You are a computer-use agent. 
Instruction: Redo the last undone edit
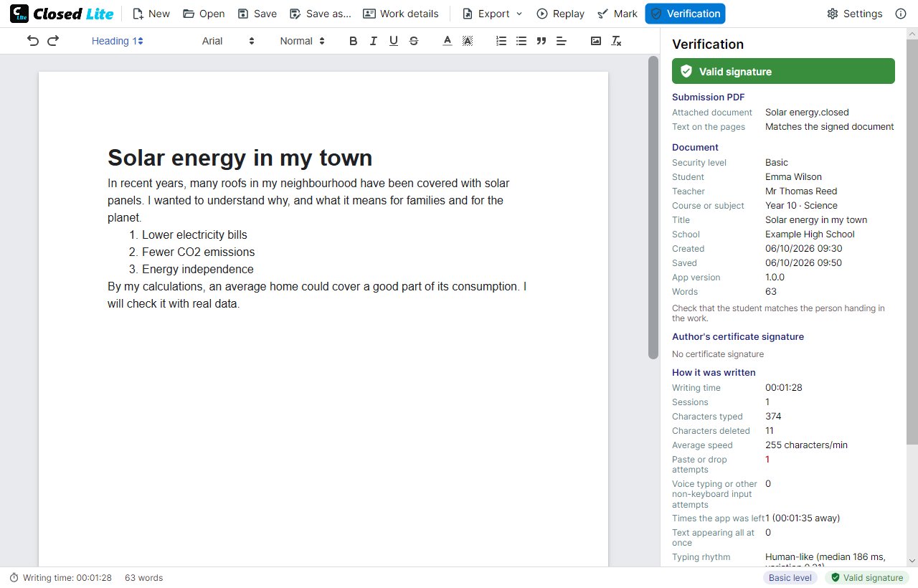53,41
